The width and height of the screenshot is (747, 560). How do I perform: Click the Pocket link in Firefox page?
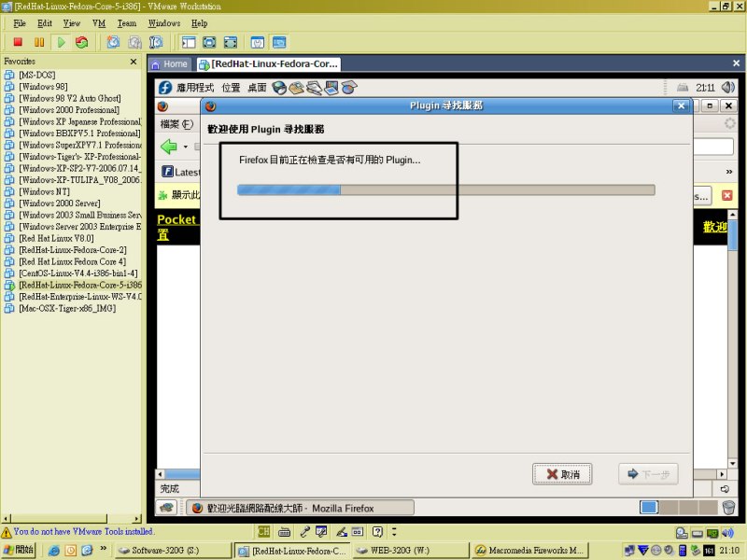tap(176, 220)
